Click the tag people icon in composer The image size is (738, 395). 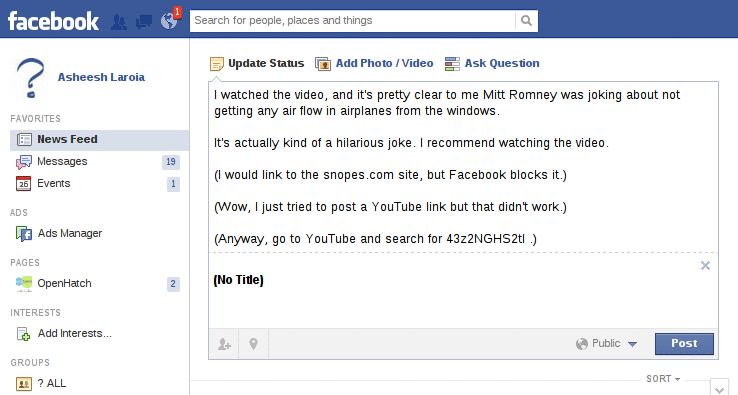(224, 344)
